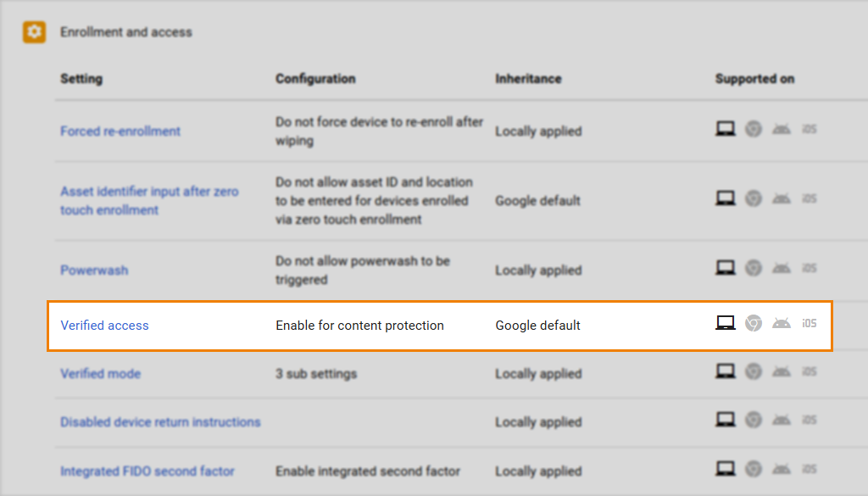Open the Forced re-enrollment setting
The height and width of the screenshot is (496, 868).
click(120, 131)
